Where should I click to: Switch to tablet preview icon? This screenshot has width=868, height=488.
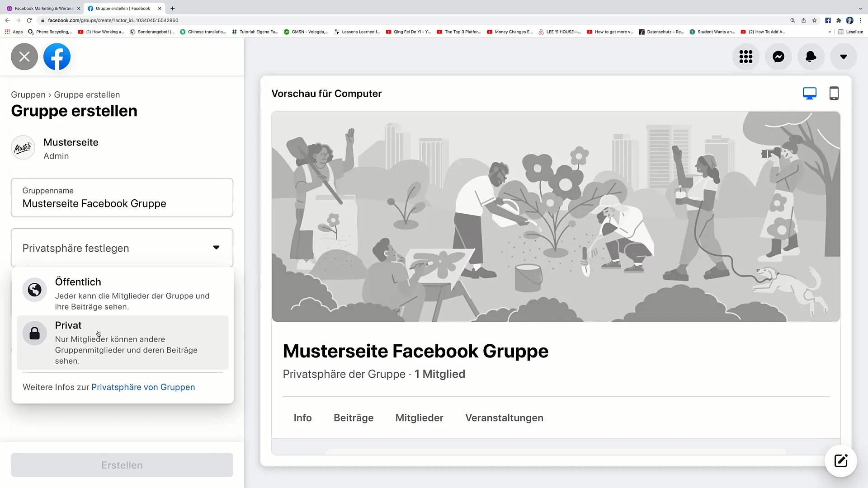[834, 93]
